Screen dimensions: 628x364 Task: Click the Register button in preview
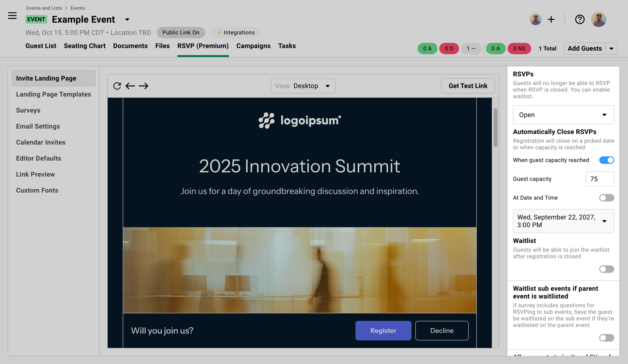click(383, 331)
